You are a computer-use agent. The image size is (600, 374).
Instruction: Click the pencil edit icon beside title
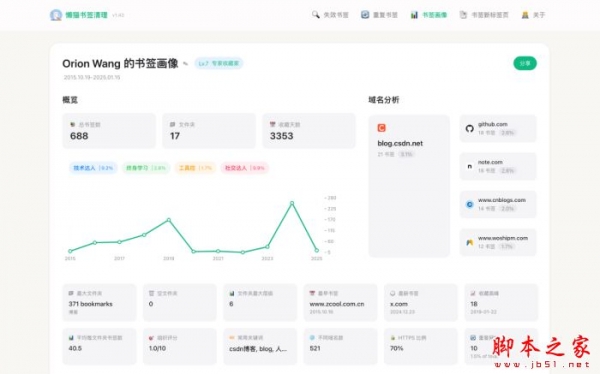(x=186, y=64)
